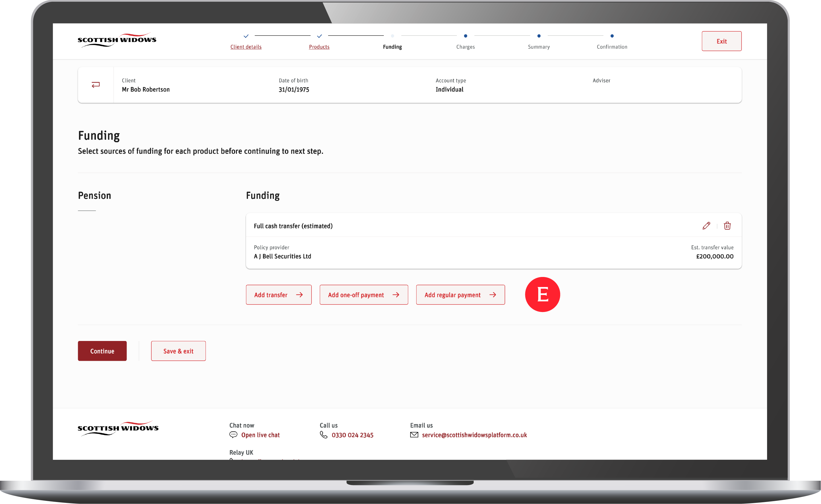The height and width of the screenshot is (504, 821).
Task: Click the 0330 024 2345 phone link
Action: pos(352,435)
